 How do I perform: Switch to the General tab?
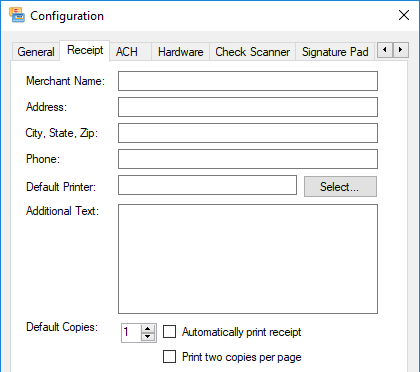(36, 52)
